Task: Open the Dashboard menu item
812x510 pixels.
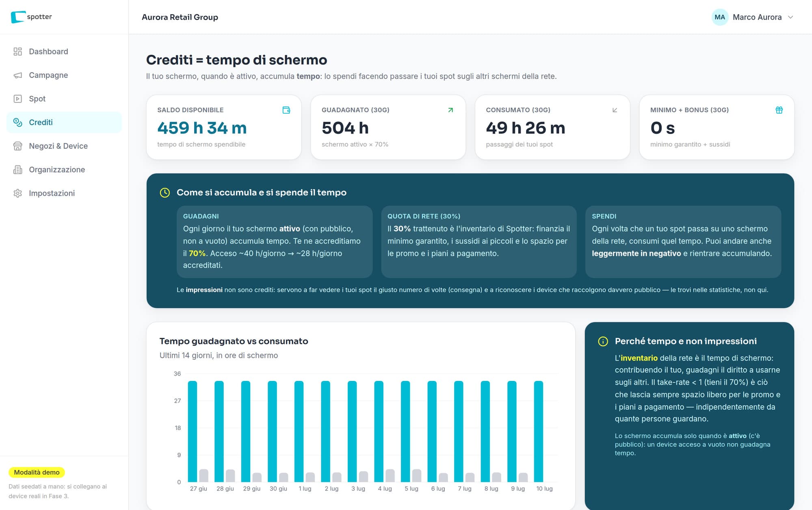Action: (x=64, y=52)
